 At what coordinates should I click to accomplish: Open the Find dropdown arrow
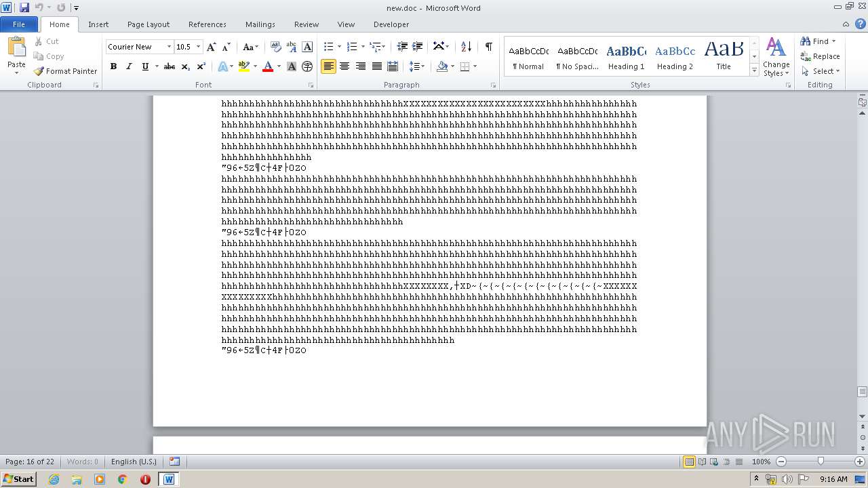pyautogui.click(x=834, y=41)
